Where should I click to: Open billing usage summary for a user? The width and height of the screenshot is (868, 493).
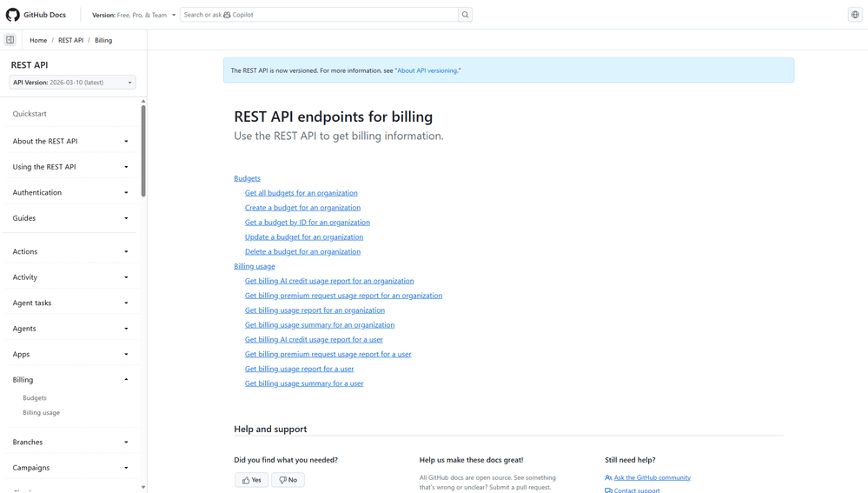(304, 383)
